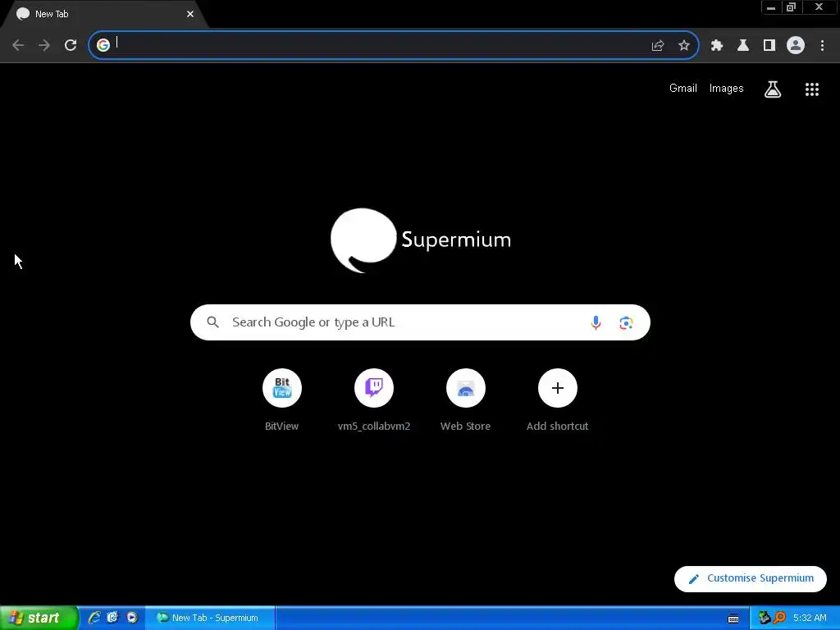Click New Tab - Supermium taskbar button
840x630 pixels.
click(210, 618)
